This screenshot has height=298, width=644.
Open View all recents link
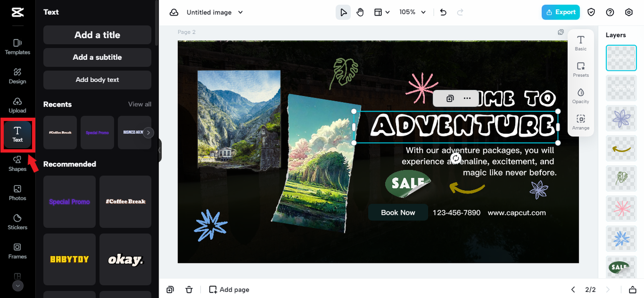click(139, 105)
